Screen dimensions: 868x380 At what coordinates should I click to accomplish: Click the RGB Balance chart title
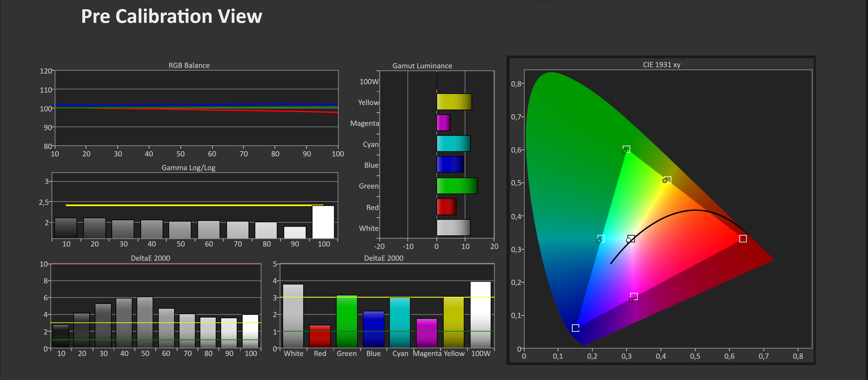[189, 65]
